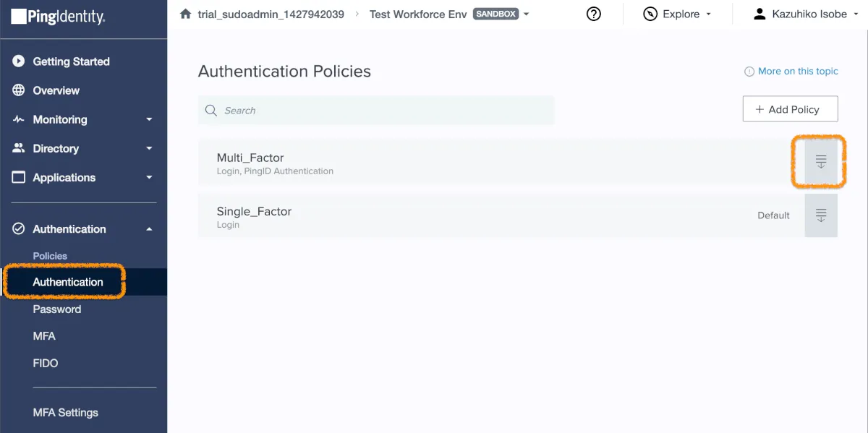Click the Getting Started play icon

(19, 61)
